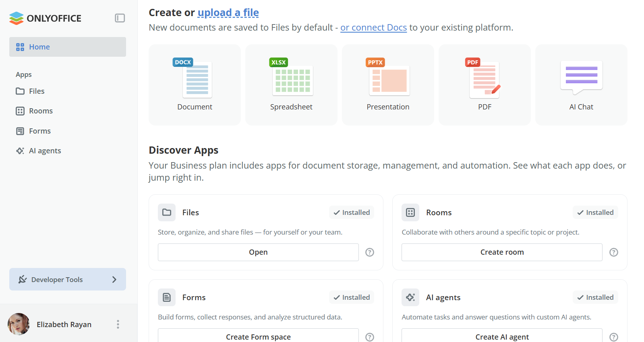
Task: Create a new XLSX Spreadsheet
Action: (291, 85)
